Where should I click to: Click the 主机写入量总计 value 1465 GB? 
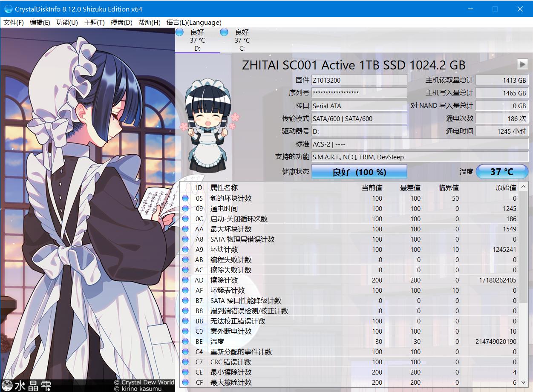pos(502,93)
